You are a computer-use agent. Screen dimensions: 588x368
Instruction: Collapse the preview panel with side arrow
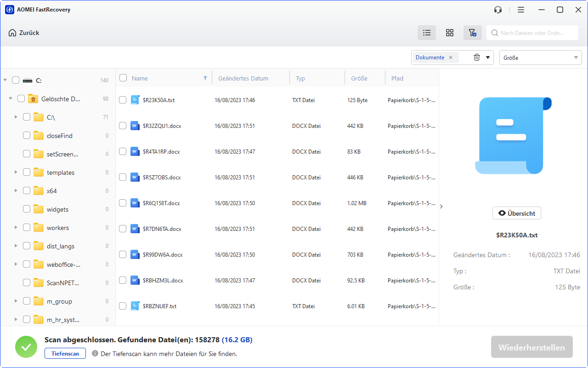tap(441, 207)
